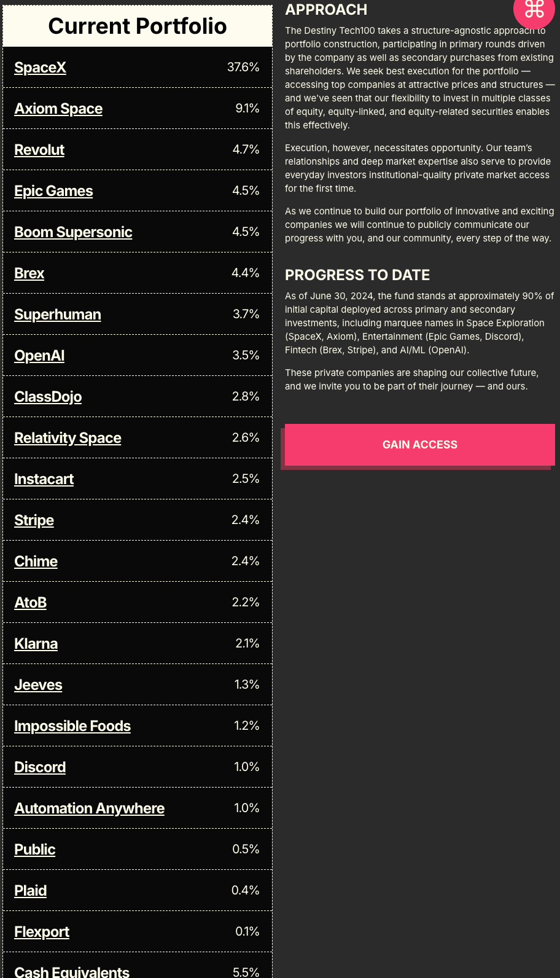560x978 pixels.
Task: Open Boom Supersonic details link
Action: click(73, 232)
